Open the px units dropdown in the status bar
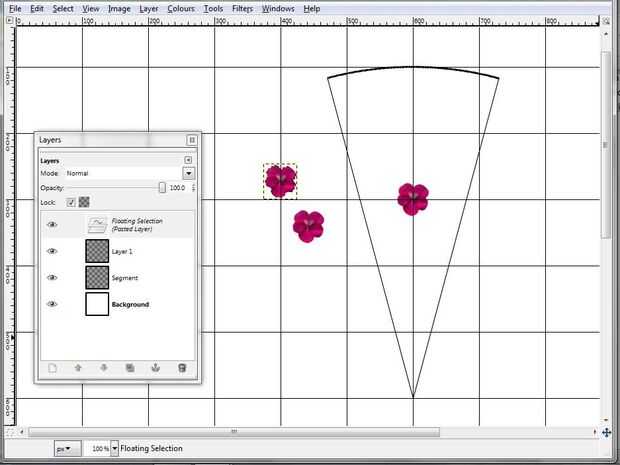This screenshot has width=620, height=465. [68, 449]
